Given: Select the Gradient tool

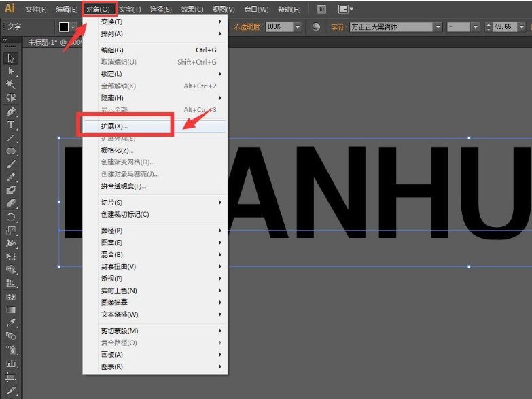Looking at the screenshot, I should point(11,310).
